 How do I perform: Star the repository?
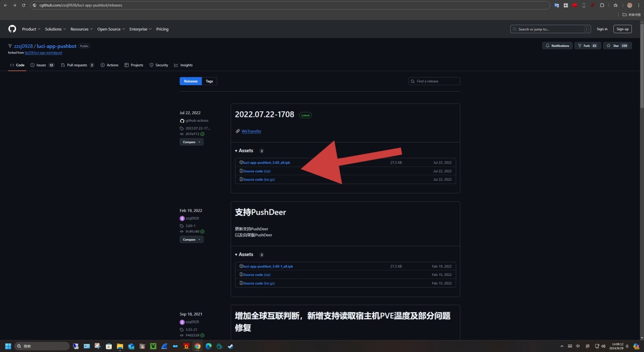[617, 46]
